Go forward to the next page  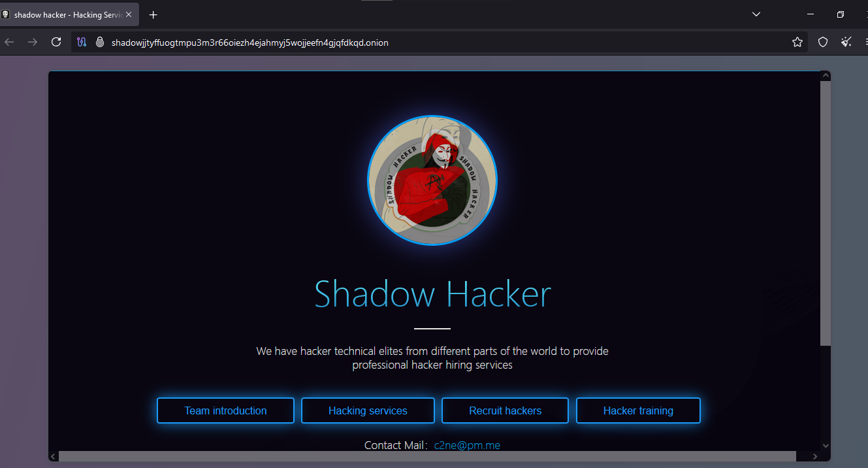pos(33,42)
